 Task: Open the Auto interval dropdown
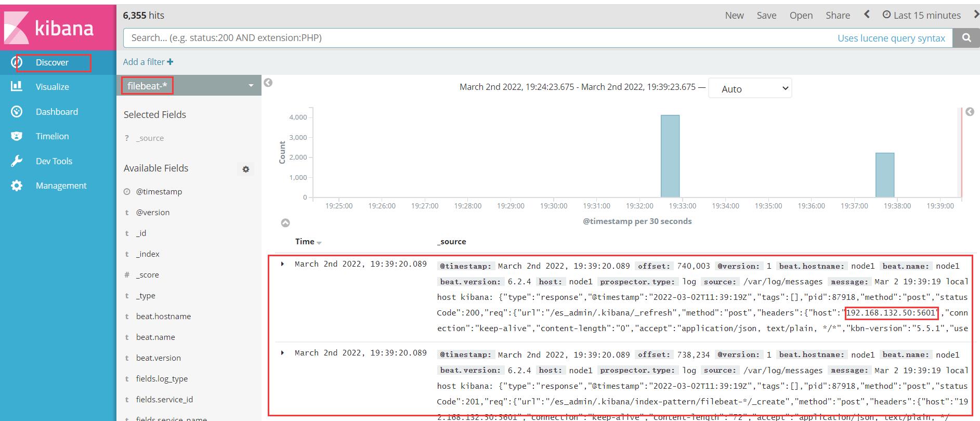[x=750, y=88]
